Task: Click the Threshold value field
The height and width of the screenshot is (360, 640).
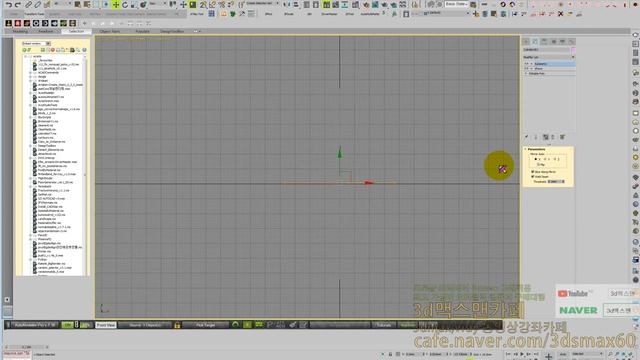Action: [x=554, y=182]
